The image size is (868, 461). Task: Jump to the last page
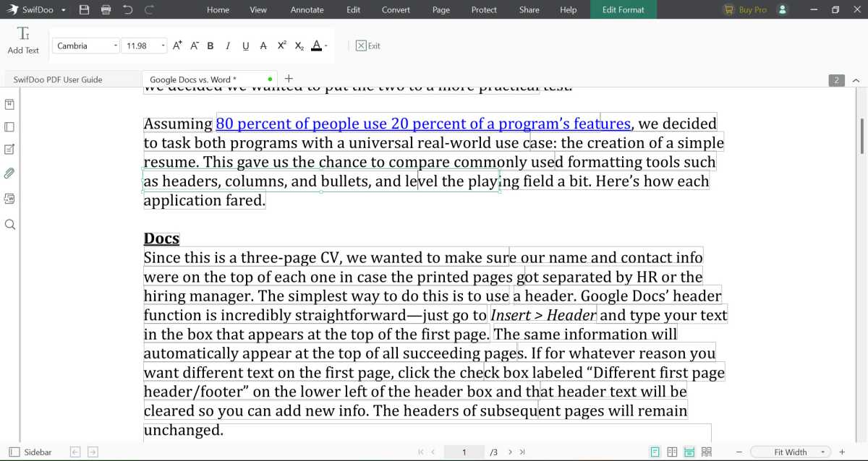pos(522,452)
